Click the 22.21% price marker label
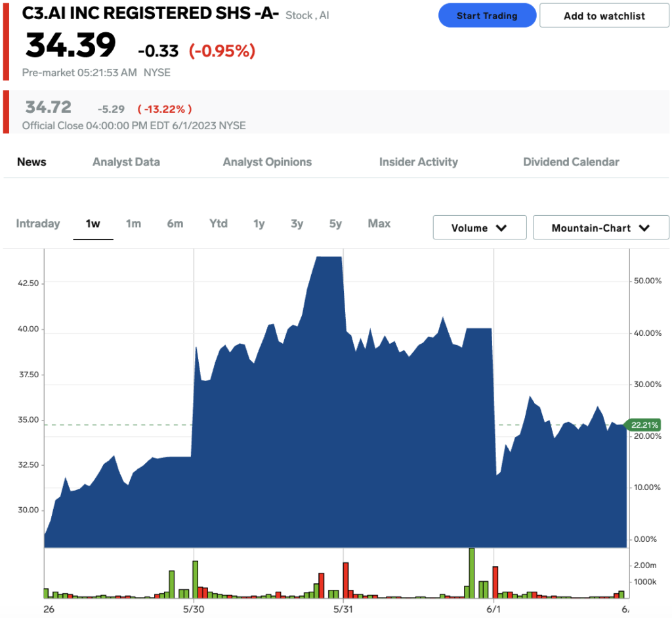 click(644, 424)
